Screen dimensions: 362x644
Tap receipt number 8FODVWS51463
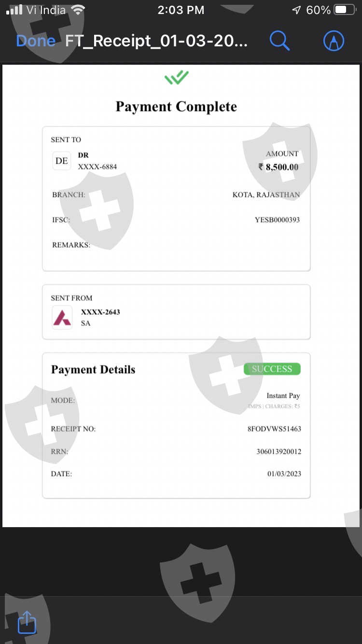(x=274, y=429)
